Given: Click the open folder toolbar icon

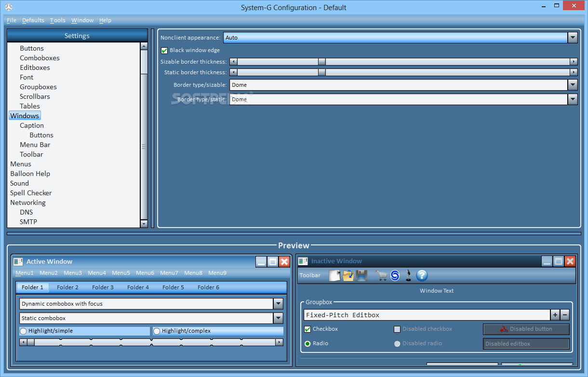Looking at the screenshot, I should coord(348,275).
